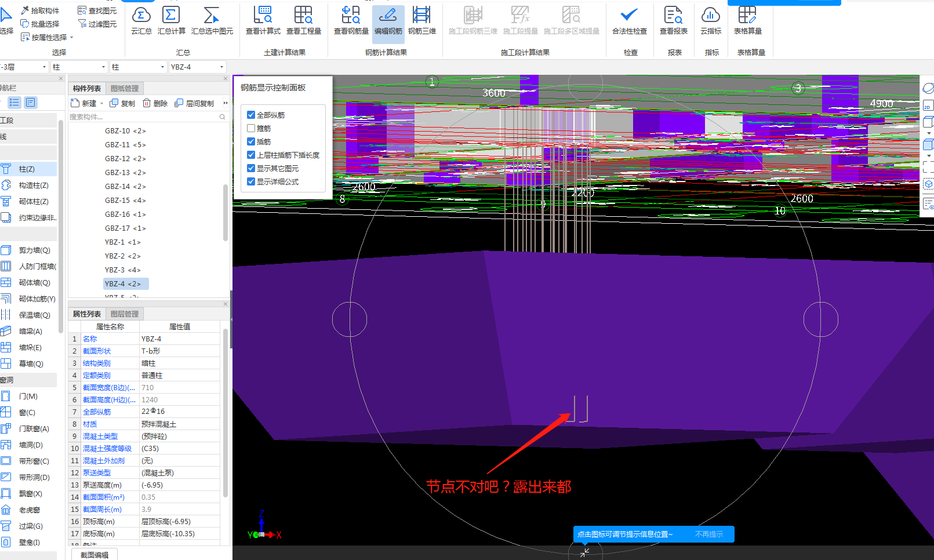This screenshot has width=934, height=560.
Task: Select 门(M) door in sidebar
Action: pyautogui.click(x=28, y=397)
